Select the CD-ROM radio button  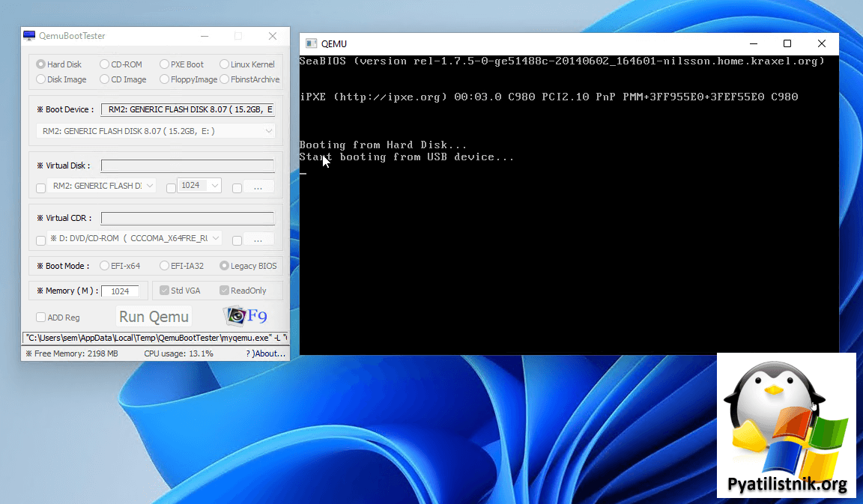pyautogui.click(x=106, y=64)
